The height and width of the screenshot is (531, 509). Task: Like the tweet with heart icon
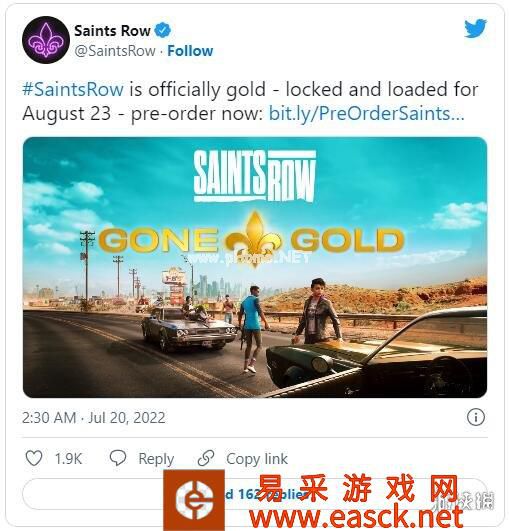[34, 458]
